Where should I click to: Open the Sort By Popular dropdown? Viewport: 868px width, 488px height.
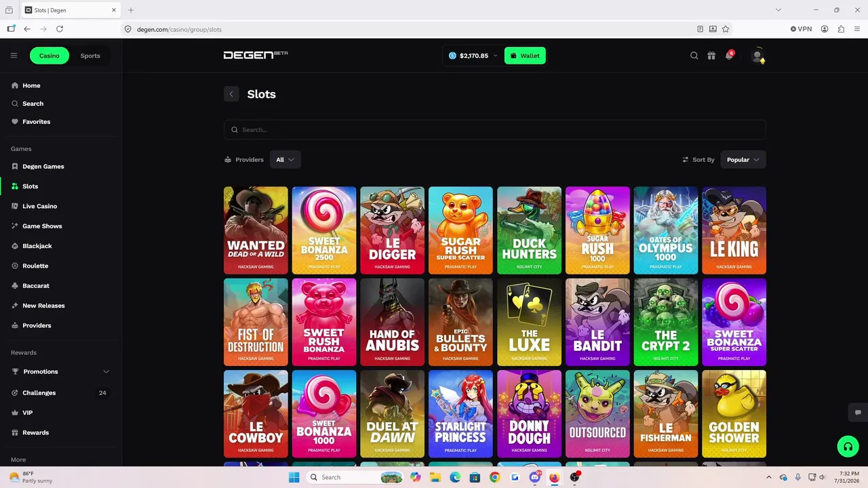pos(743,159)
